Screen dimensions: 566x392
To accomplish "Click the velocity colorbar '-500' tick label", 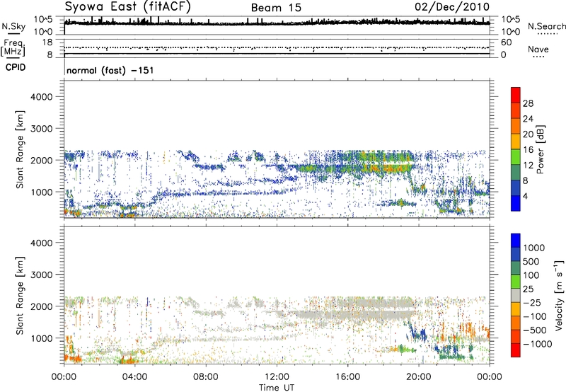I will (x=534, y=330).
